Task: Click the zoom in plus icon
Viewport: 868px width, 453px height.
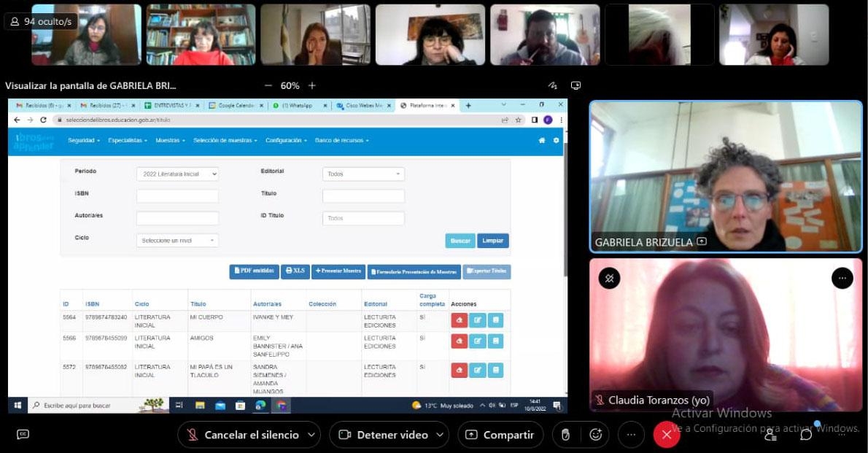Action: coord(312,85)
